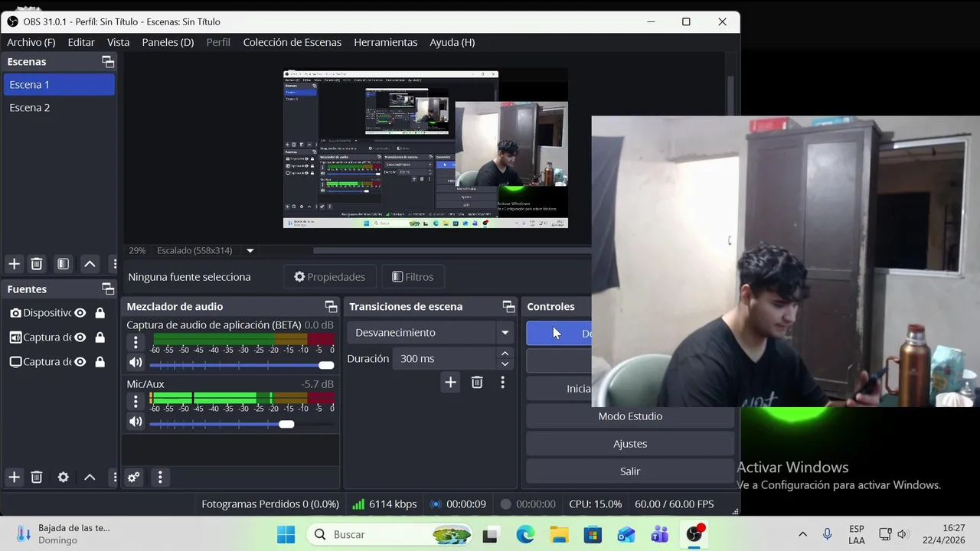Image resolution: width=980 pixels, height=551 pixels.
Task: Decrease transition duration with down arrow
Action: pos(505,364)
